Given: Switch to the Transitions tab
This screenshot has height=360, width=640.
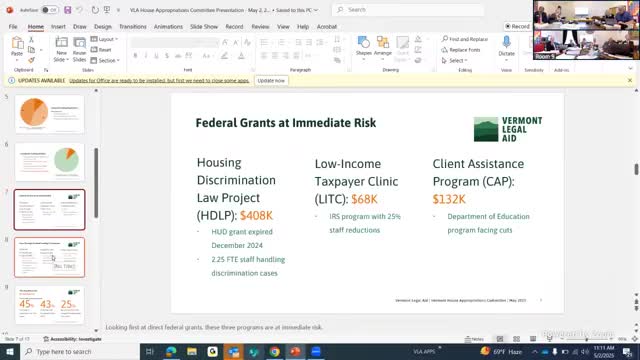Looking at the screenshot, I should click(x=133, y=27).
